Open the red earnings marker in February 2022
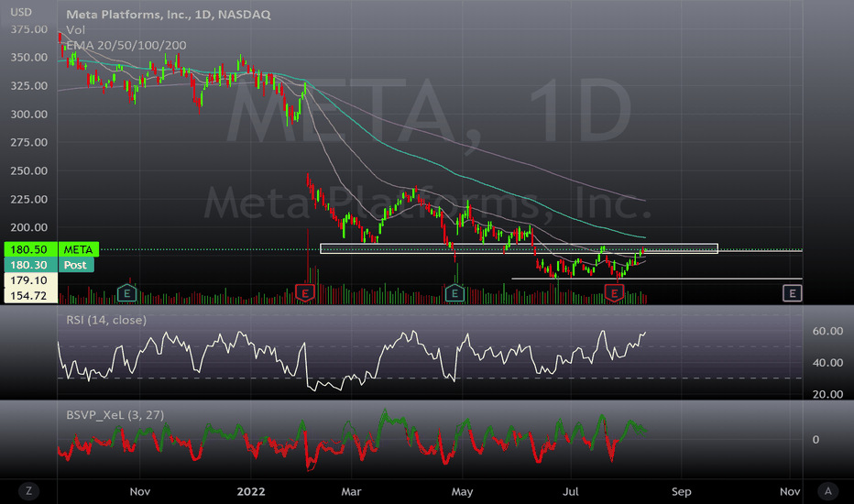854x504 pixels. click(x=305, y=293)
